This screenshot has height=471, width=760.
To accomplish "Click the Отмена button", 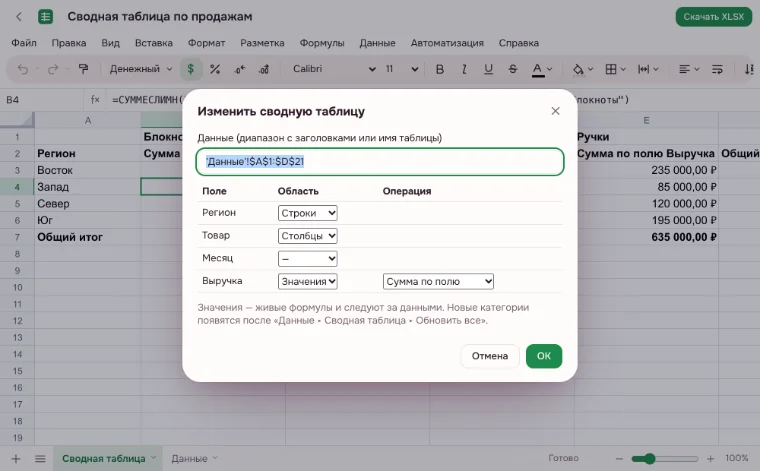I will (490, 356).
